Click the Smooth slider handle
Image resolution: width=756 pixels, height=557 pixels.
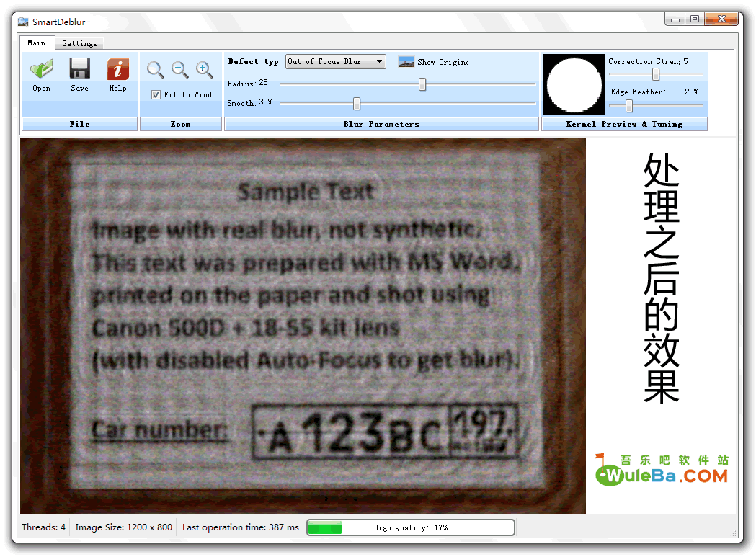click(x=356, y=104)
